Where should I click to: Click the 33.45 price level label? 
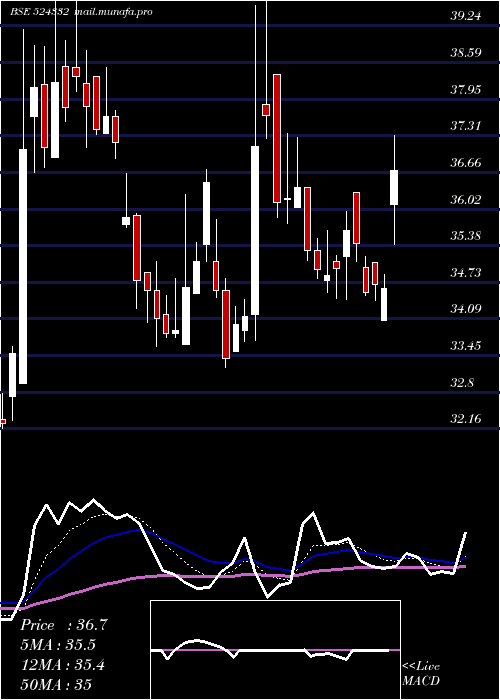[466, 346]
